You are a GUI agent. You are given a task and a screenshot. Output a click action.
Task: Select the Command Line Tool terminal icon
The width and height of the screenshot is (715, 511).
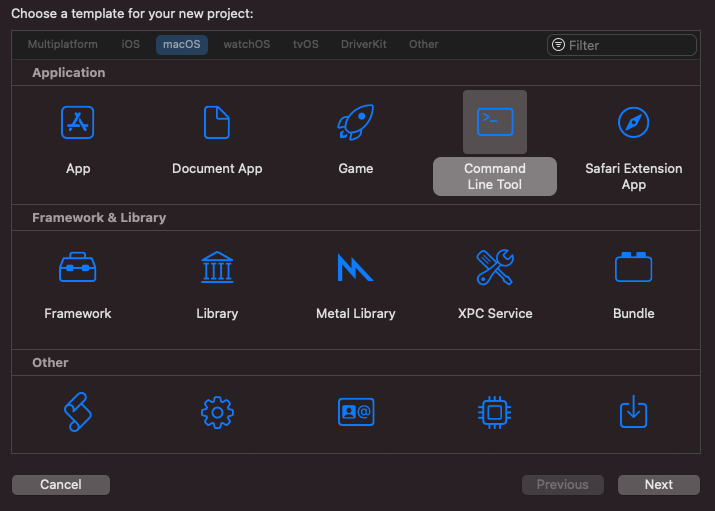click(x=495, y=122)
